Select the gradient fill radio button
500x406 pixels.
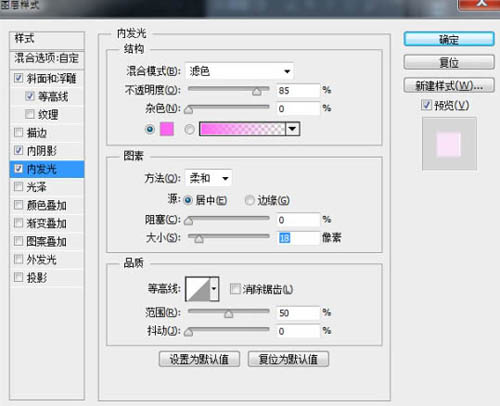click(189, 129)
